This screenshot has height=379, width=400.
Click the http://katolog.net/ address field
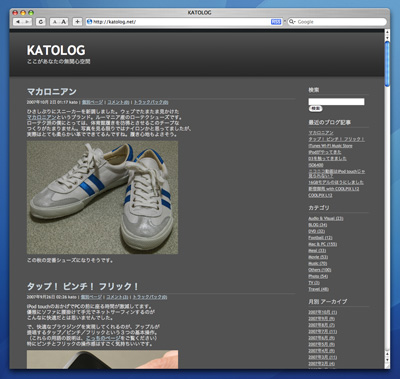coord(184,22)
